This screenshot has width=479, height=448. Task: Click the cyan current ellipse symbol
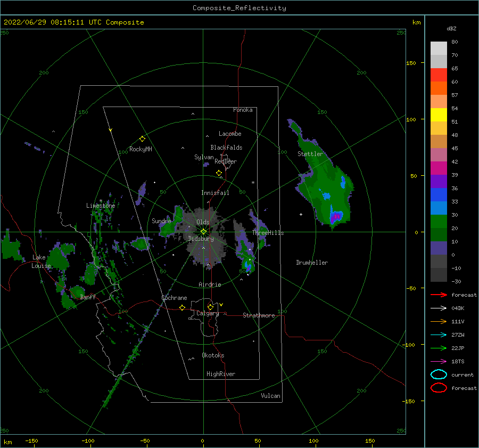[x=439, y=374]
